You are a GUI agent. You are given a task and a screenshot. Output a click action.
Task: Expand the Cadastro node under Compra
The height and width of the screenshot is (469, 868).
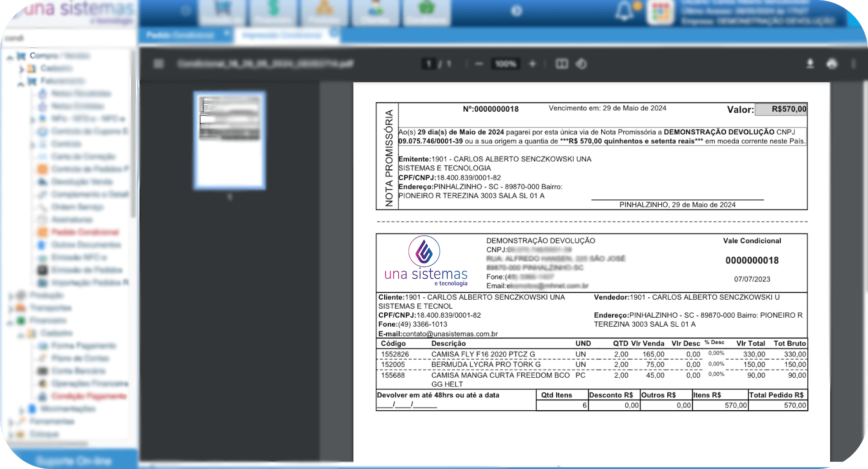tap(21, 69)
